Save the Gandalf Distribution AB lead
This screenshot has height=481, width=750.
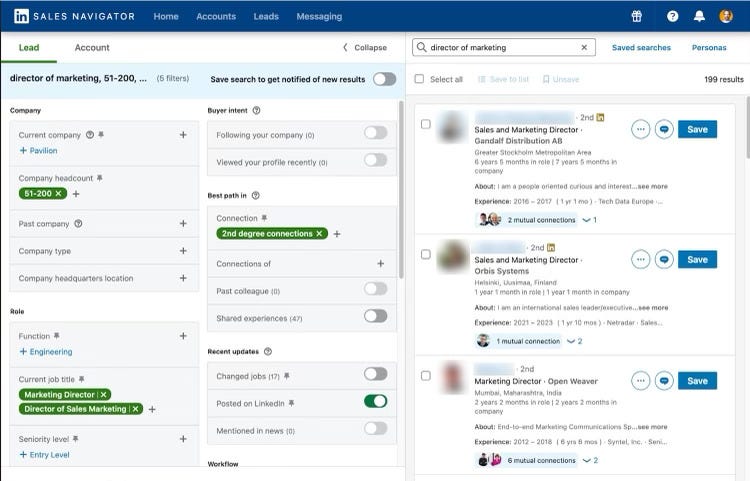click(x=697, y=129)
